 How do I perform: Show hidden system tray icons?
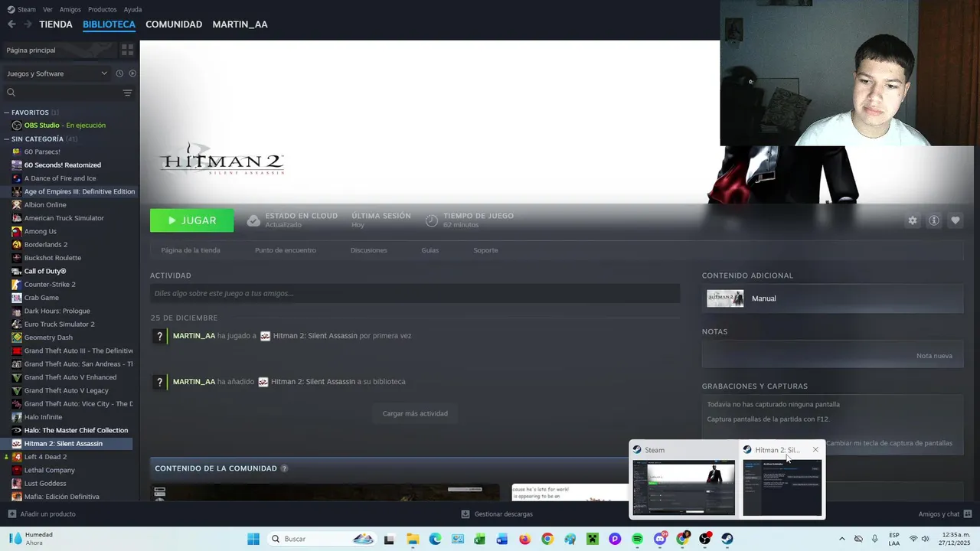tap(842, 539)
